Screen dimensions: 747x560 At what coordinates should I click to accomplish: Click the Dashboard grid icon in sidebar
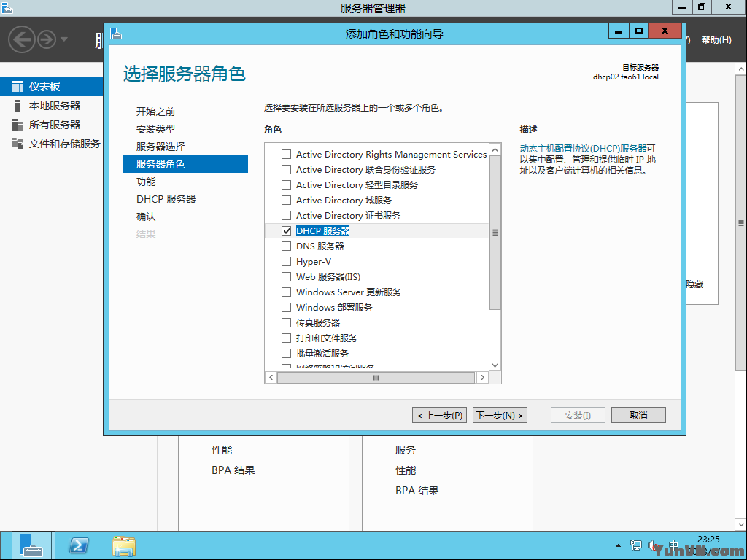[18, 87]
